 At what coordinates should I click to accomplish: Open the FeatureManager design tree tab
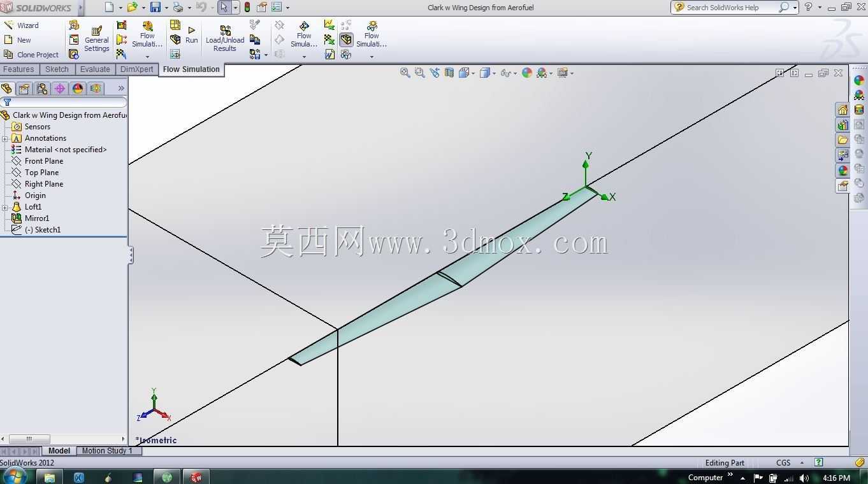(7, 89)
